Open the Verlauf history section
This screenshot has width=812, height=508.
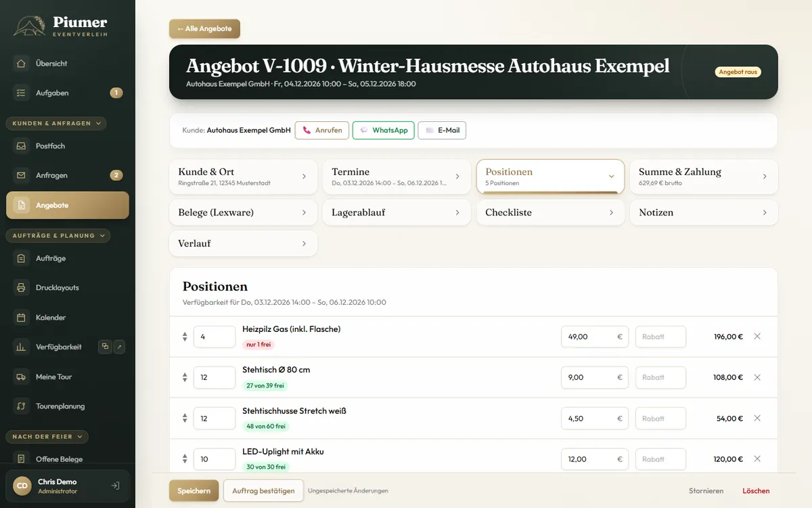tap(243, 244)
